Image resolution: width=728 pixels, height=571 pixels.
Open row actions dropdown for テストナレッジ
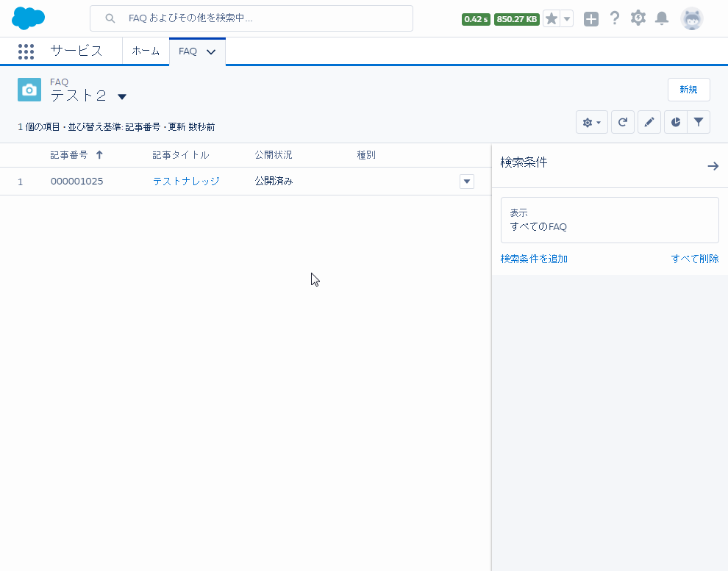click(466, 182)
